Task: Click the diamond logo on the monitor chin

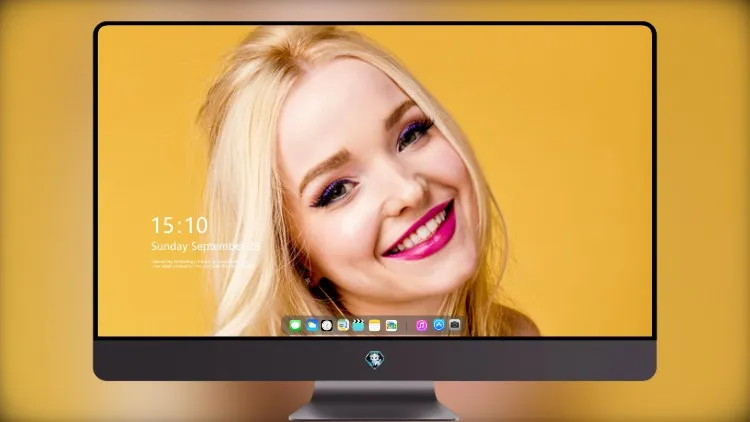Action: pyautogui.click(x=375, y=359)
